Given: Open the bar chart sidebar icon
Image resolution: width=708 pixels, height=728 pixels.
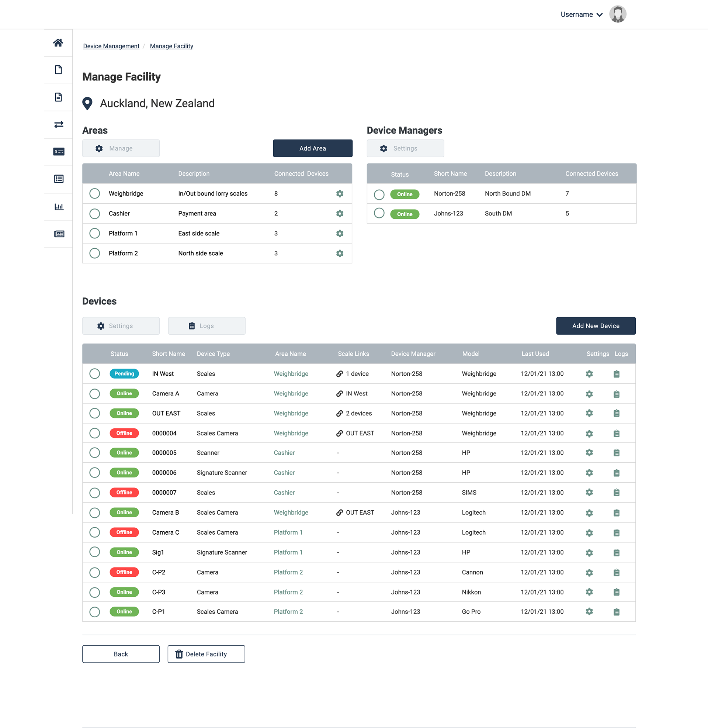Looking at the screenshot, I should pos(59,207).
